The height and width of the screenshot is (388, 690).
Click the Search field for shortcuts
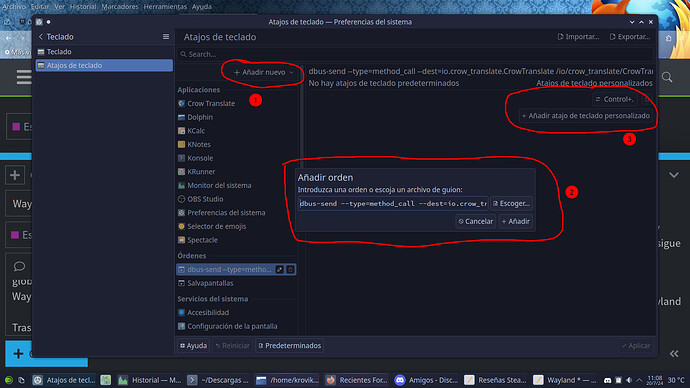415,54
